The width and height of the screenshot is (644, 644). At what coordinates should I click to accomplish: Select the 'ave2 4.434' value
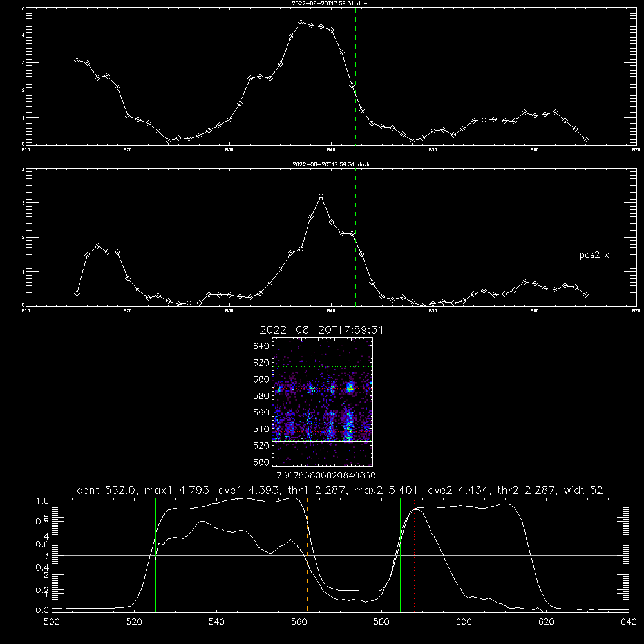point(458,490)
